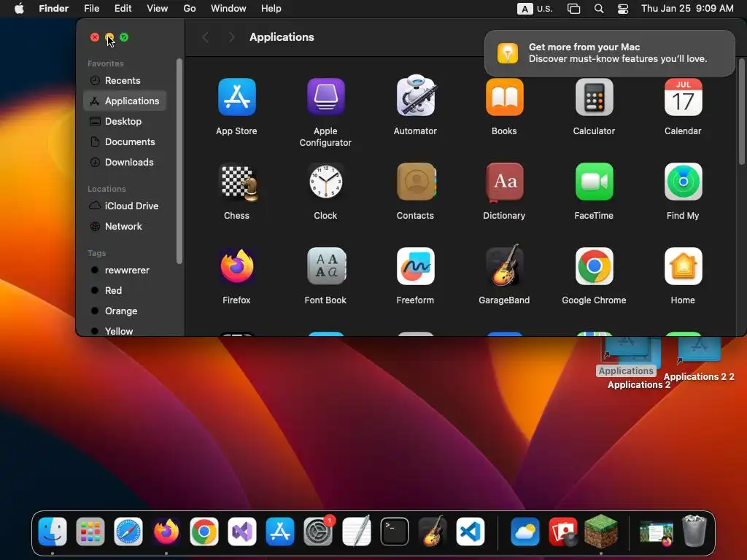Select the Yellow tag in sidebar
The width and height of the screenshot is (747, 560).
point(125,330)
